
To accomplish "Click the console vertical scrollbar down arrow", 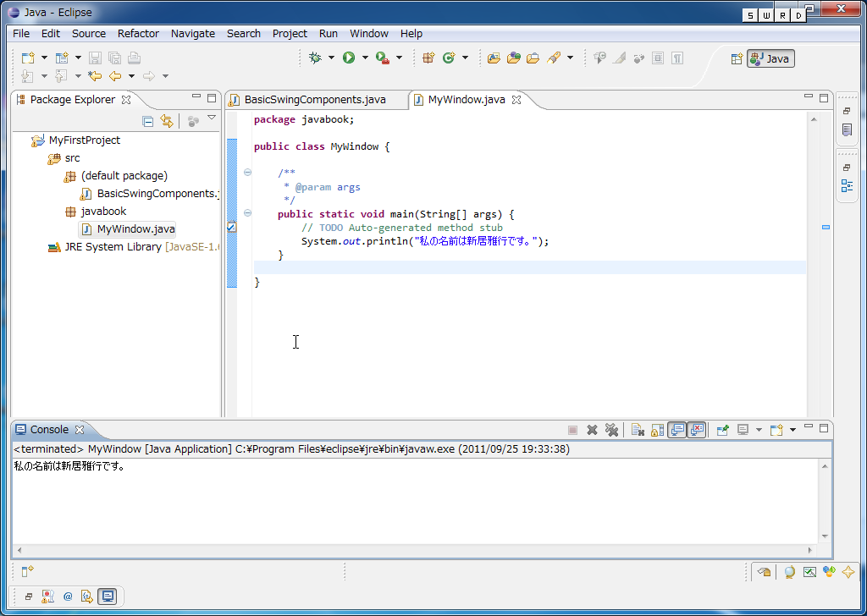I will click(x=826, y=536).
